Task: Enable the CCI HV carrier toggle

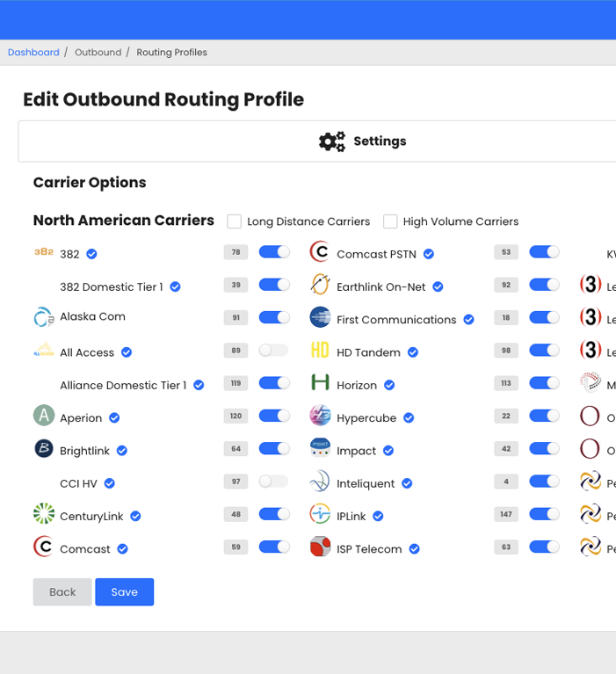Action: (274, 482)
